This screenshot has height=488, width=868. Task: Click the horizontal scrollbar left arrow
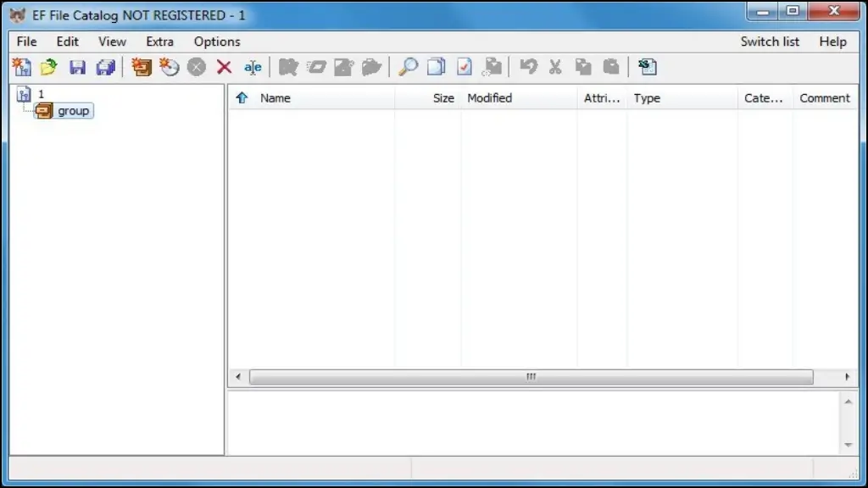(x=238, y=377)
